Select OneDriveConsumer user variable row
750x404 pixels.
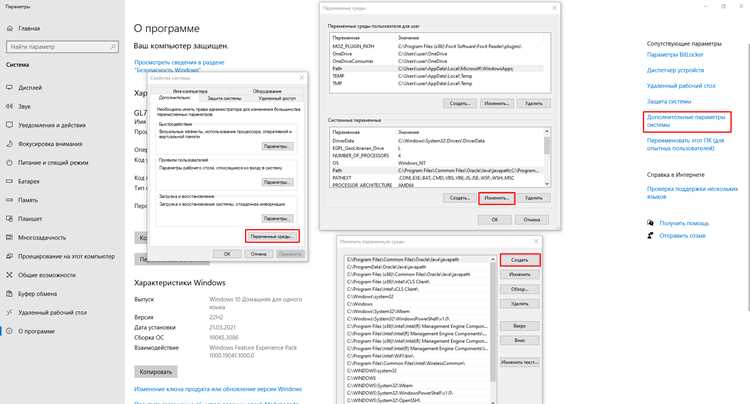coord(436,61)
